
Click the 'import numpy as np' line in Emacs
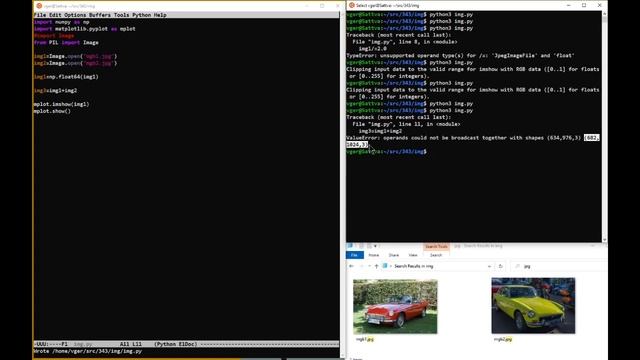pyautogui.click(x=61, y=22)
